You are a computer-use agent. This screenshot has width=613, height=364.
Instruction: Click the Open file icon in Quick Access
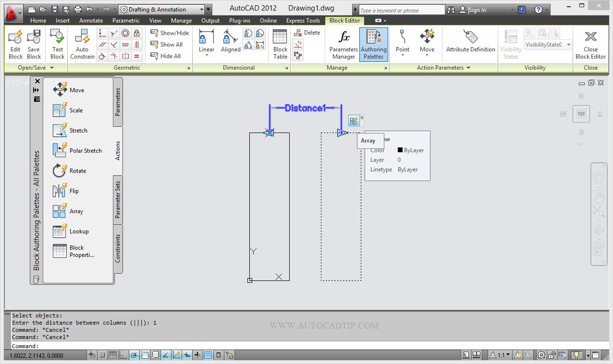click(43, 9)
